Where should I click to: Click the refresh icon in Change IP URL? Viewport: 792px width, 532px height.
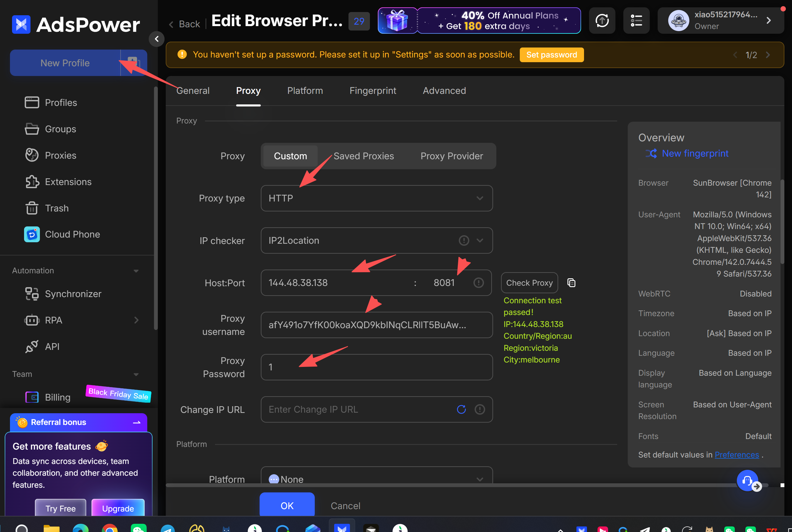[x=461, y=409]
